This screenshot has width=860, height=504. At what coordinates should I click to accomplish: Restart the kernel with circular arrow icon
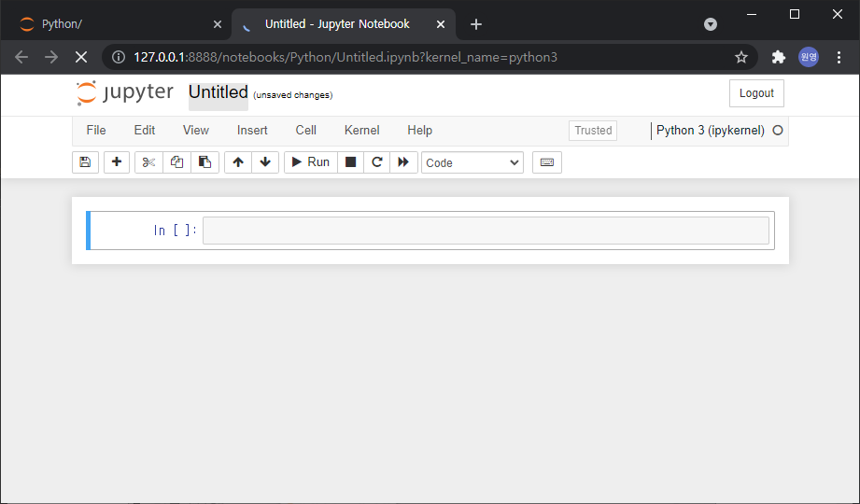pyautogui.click(x=377, y=162)
